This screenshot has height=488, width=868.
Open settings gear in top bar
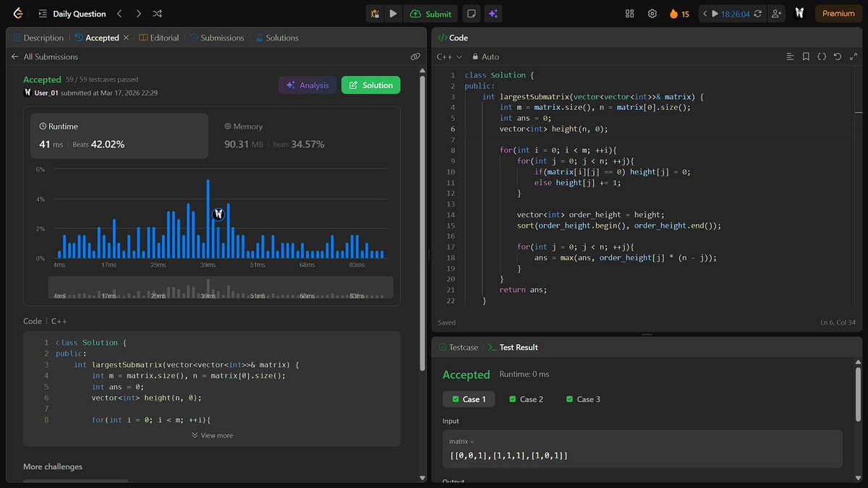coord(652,14)
